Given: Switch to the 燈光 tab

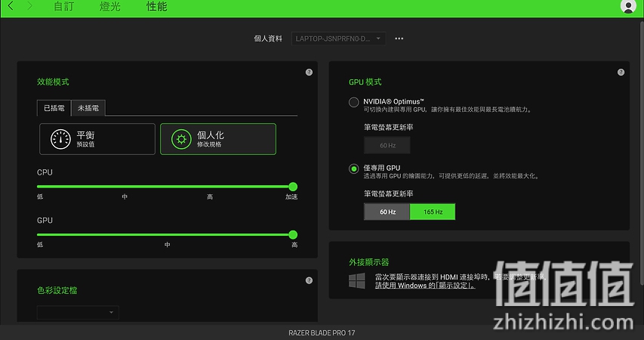Looking at the screenshot, I should click(x=109, y=7).
